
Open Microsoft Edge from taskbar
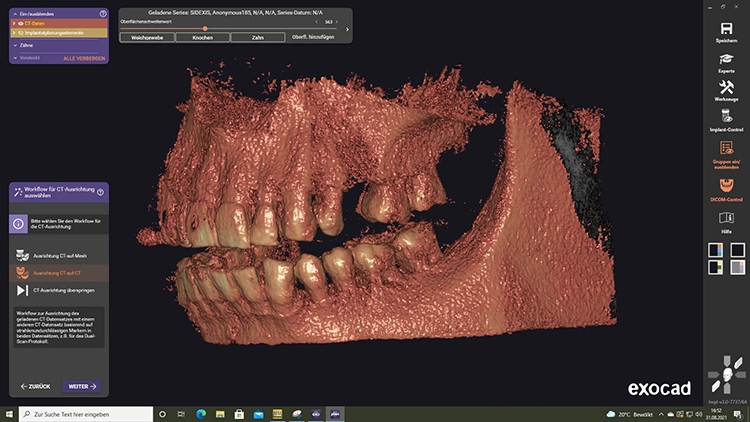click(201, 414)
